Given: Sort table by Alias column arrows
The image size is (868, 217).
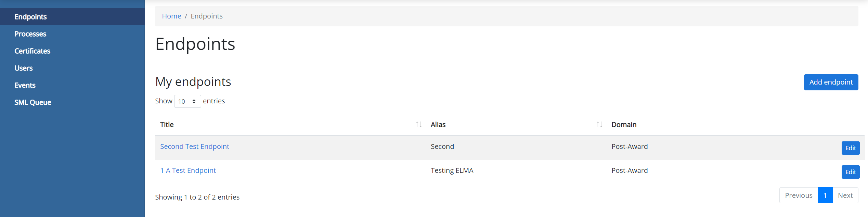Looking at the screenshot, I should coord(599,125).
